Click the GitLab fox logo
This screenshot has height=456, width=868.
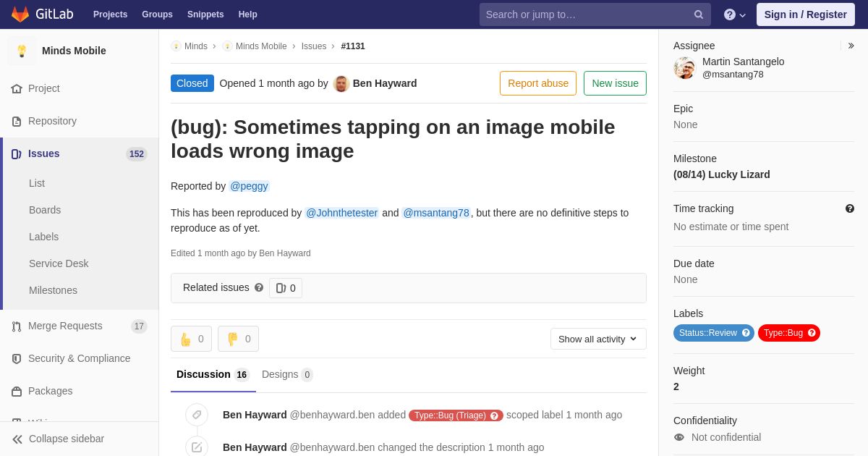click(20, 14)
